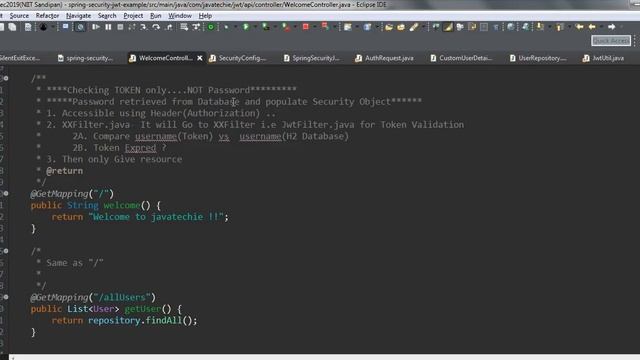Switch to the spring-security... editor tab
The width and height of the screenshot is (640, 360).
pos(85,58)
